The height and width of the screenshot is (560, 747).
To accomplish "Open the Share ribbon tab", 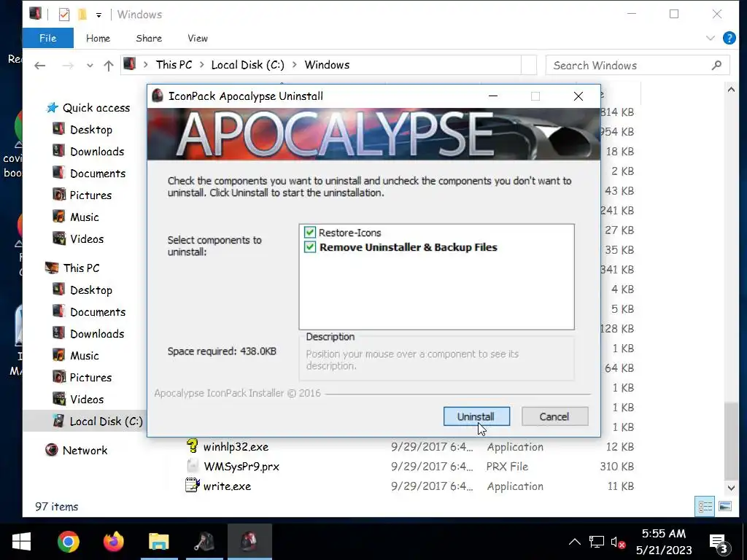I will coord(149,38).
